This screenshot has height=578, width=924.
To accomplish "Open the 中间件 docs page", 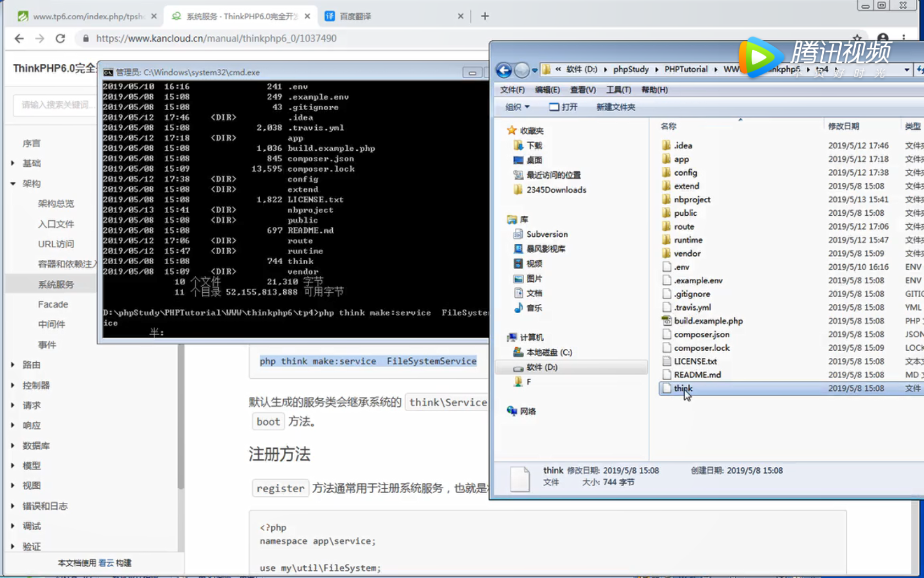I will [x=51, y=324].
